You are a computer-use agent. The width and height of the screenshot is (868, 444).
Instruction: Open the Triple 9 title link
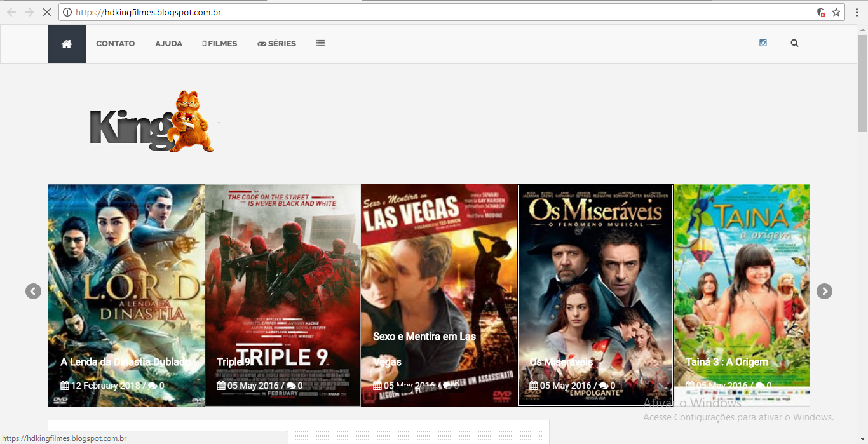[234, 361]
